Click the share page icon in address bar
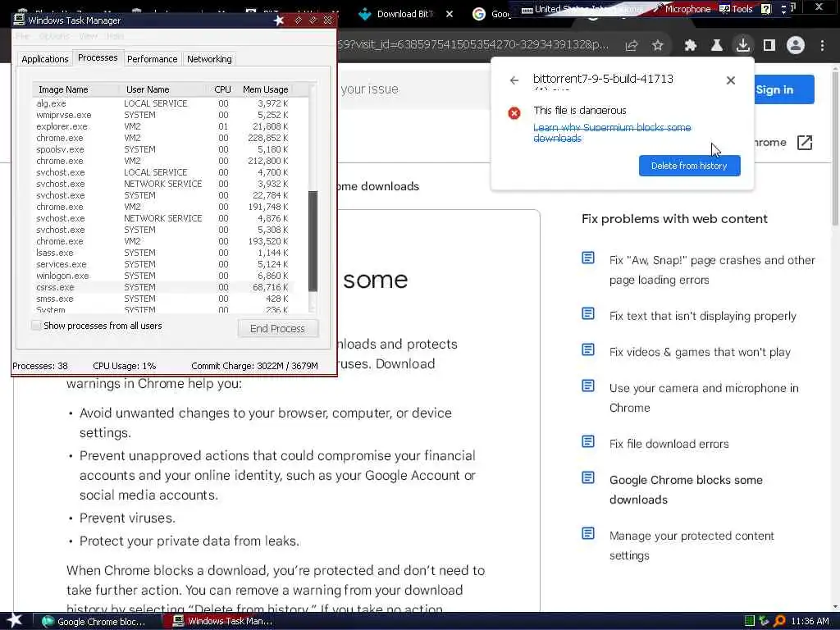This screenshot has width=840, height=630. tap(632, 46)
